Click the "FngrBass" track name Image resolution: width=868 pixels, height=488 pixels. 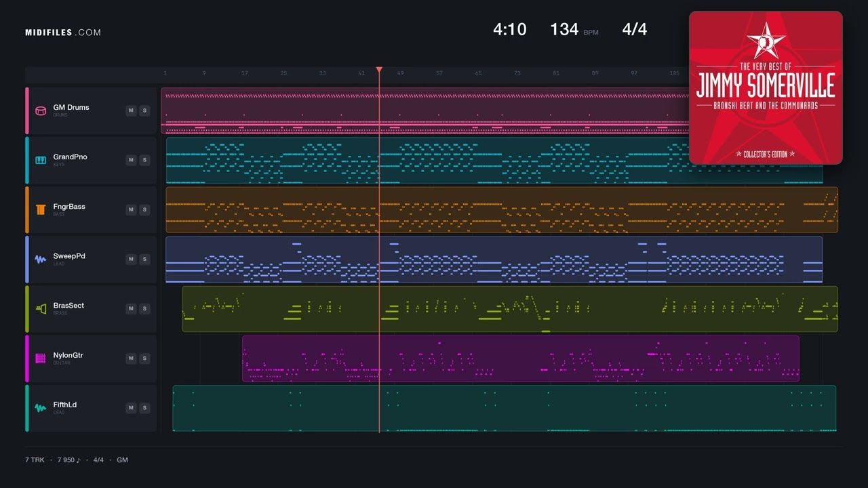pyautogui.click(x=69, y=206)
